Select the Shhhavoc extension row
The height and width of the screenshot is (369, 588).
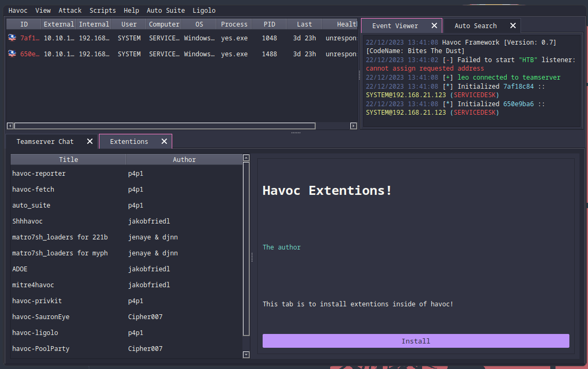pyautogui.click(x=28, y=221)
